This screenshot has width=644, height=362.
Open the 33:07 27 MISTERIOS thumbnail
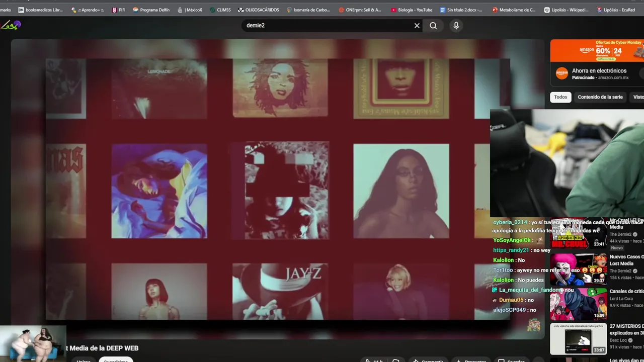[x=578, y=339]
